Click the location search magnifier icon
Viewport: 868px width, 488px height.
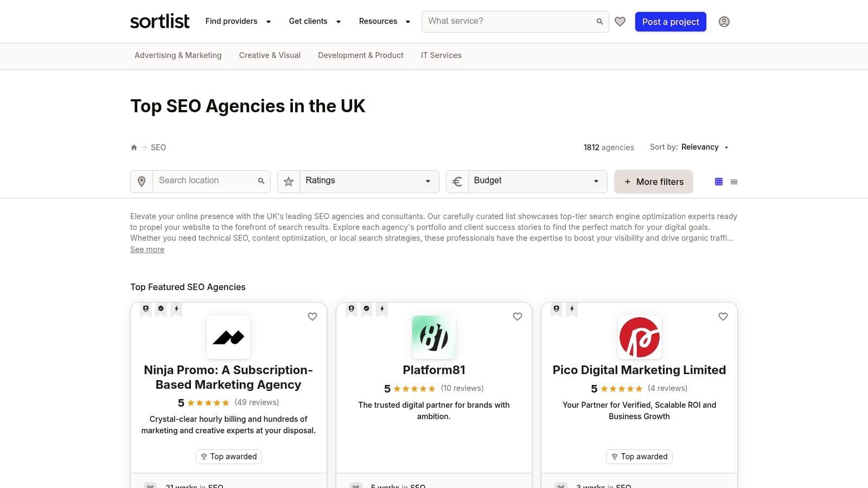[261, 181]
